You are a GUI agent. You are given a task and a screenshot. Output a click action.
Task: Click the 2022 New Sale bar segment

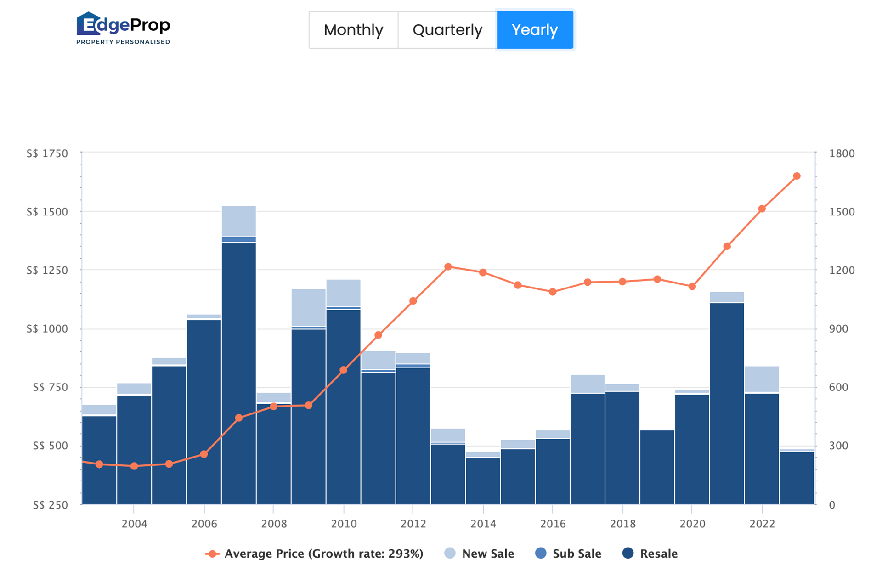[x=762, y=379]
